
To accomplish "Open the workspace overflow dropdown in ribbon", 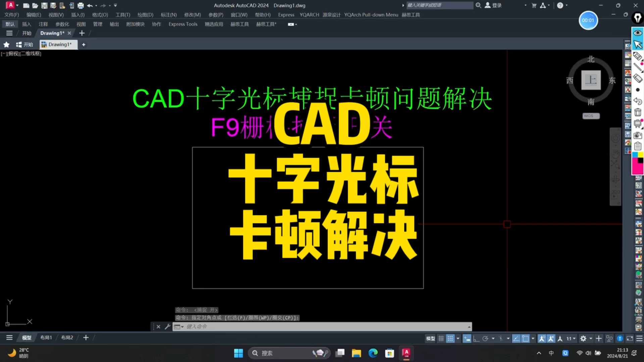I will pos(292,24).
